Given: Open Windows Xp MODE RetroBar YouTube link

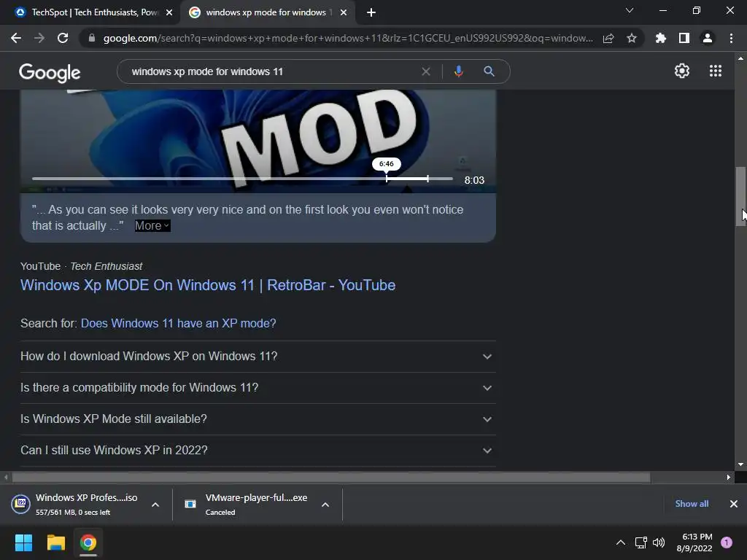Looking at the screenshot, I should click(208, 285).
